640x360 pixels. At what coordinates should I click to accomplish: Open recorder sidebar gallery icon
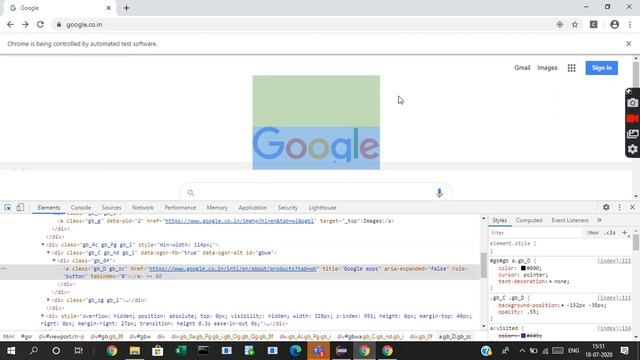[632, 134]
